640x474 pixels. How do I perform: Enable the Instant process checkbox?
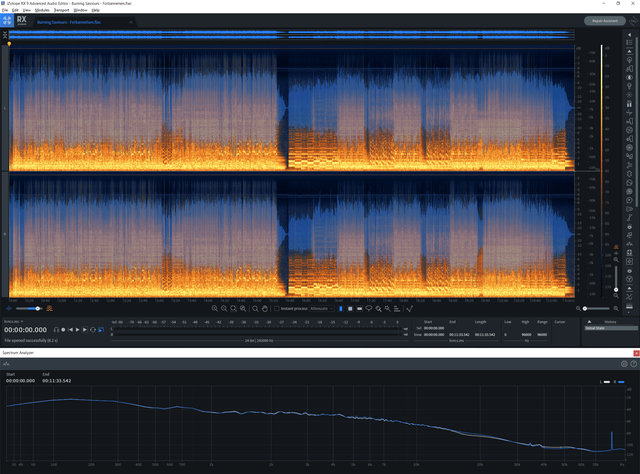pyautogui.click(x=277, y=309)
